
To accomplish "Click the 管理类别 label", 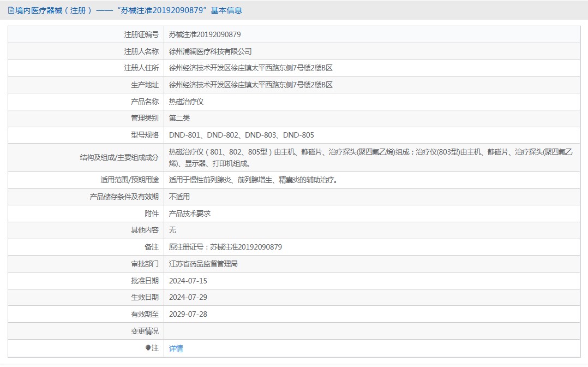I will 145,119.
